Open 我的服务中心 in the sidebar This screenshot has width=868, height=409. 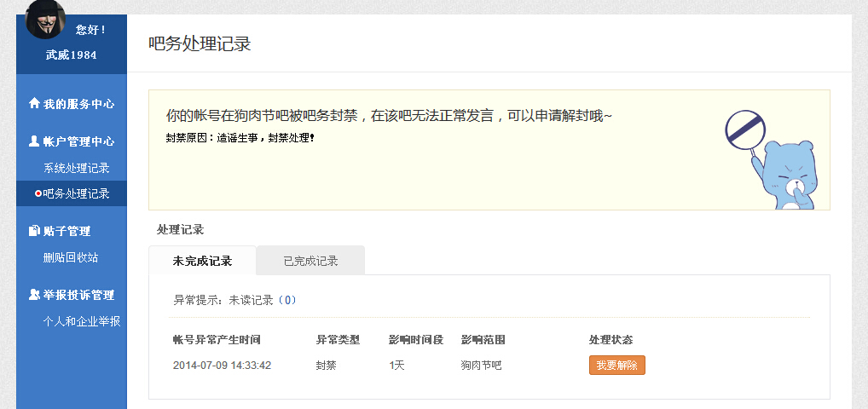point(78,104)
